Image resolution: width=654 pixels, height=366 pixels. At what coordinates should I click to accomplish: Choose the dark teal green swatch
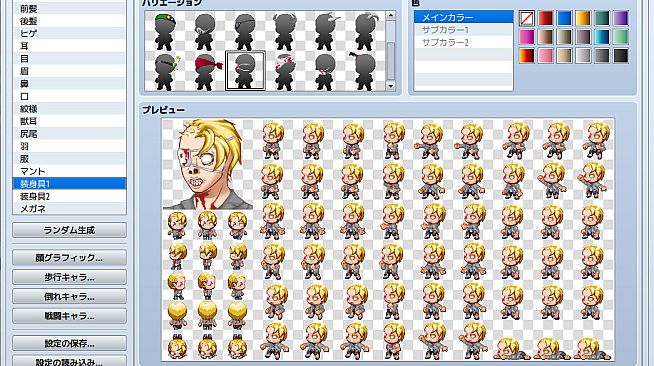pos(602,18)
